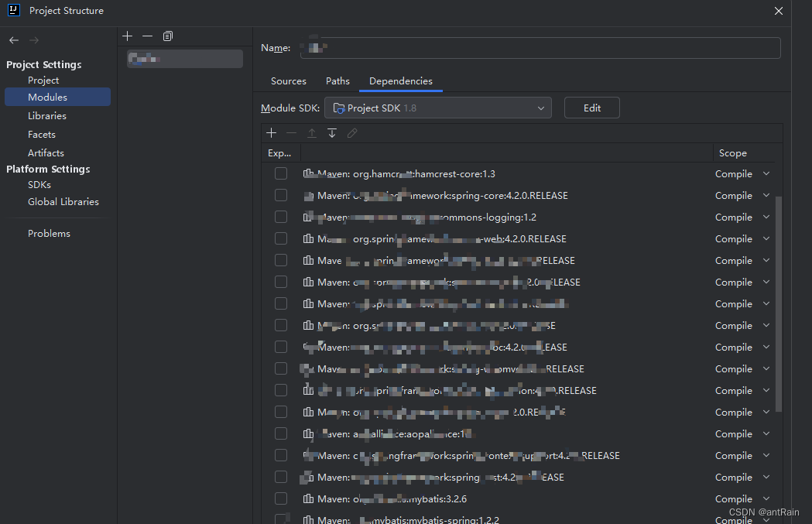
Task: Tick the export checkbox for the aopalliance row
Action: pyautogui.click(x=281, y=433)
